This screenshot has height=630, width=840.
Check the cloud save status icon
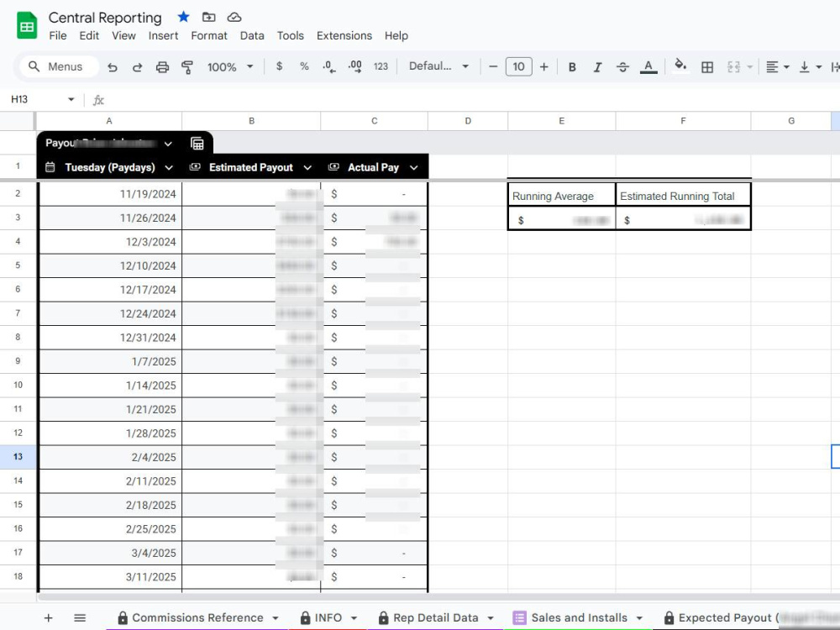tap(234, 17)
